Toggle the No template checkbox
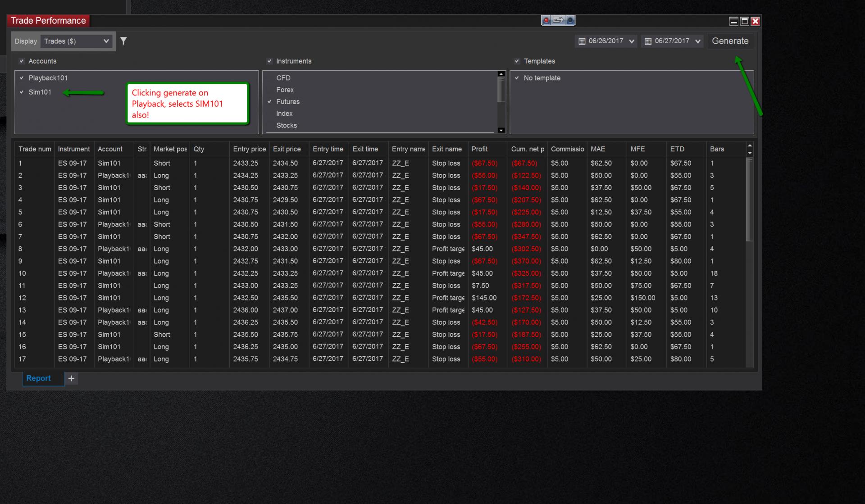 (517, 78)
